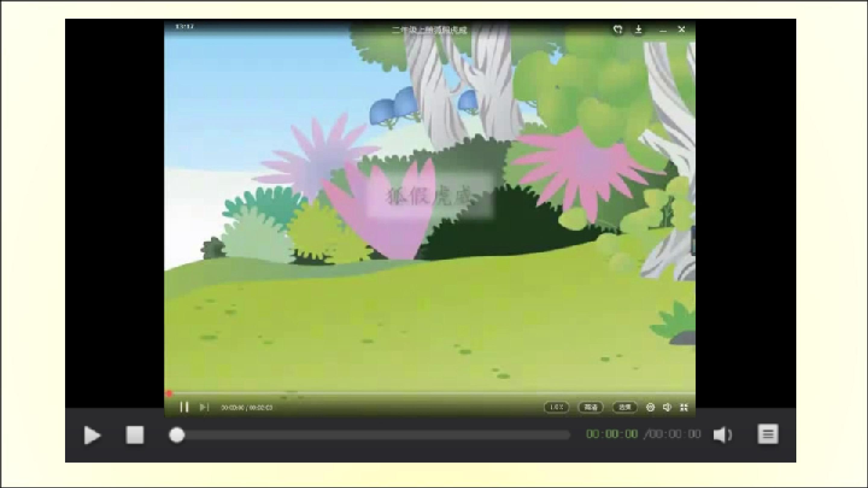Viewport: 868px width, 488px height.
Task: Open the embedded player settings gear
Action: pyautogui.click(x=650, y=408)
